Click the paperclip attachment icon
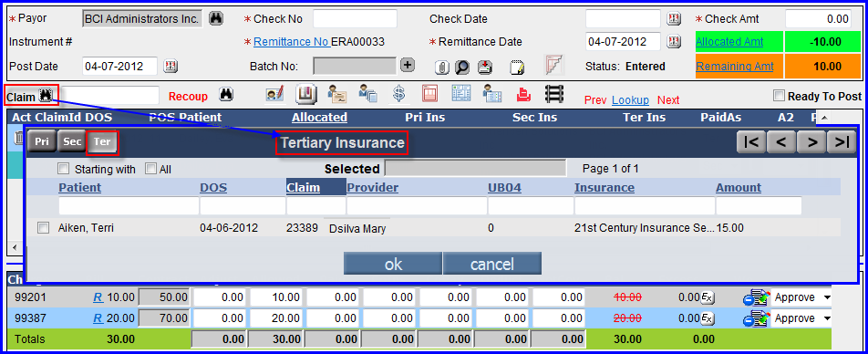The width and height of the screenshot is (868, 354). point(441,67)
